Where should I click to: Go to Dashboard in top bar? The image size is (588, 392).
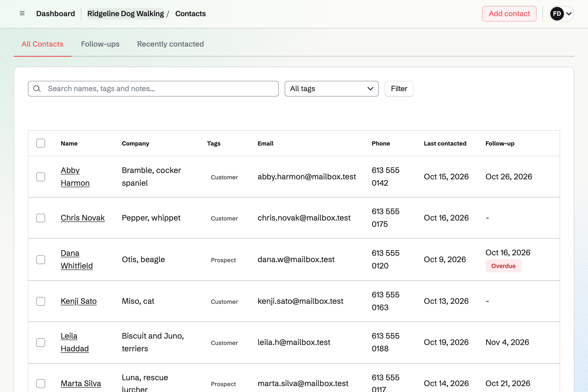(56, 13)
